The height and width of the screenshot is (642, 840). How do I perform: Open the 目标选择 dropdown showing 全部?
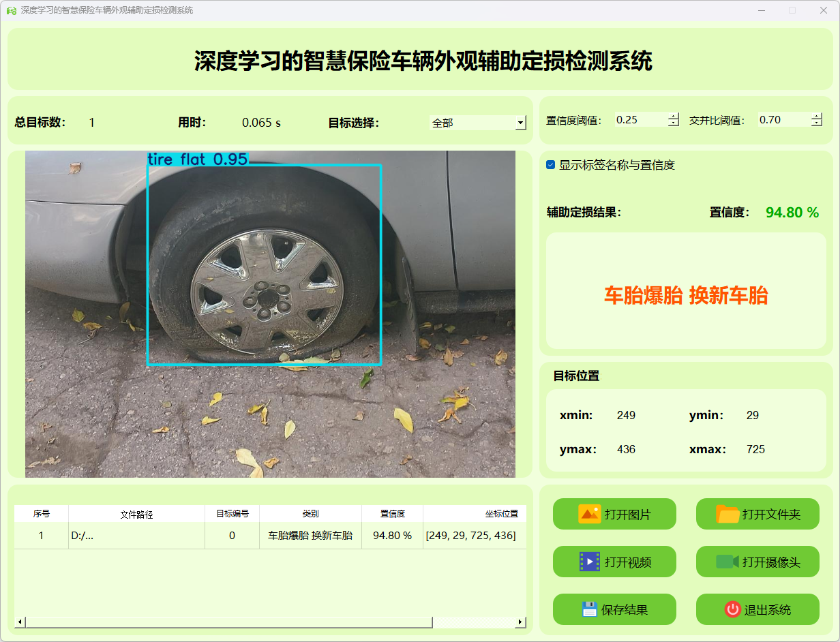pyautogui.click(x=478, y=123)
